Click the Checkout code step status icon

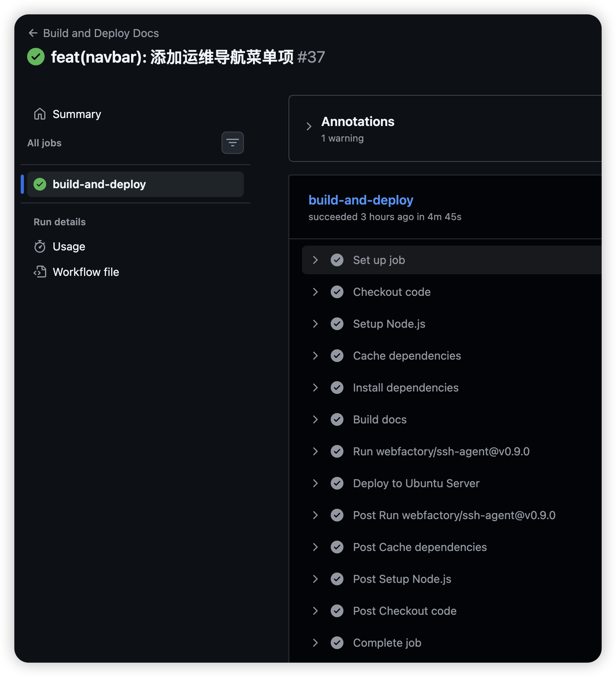[x=337, y=292]
